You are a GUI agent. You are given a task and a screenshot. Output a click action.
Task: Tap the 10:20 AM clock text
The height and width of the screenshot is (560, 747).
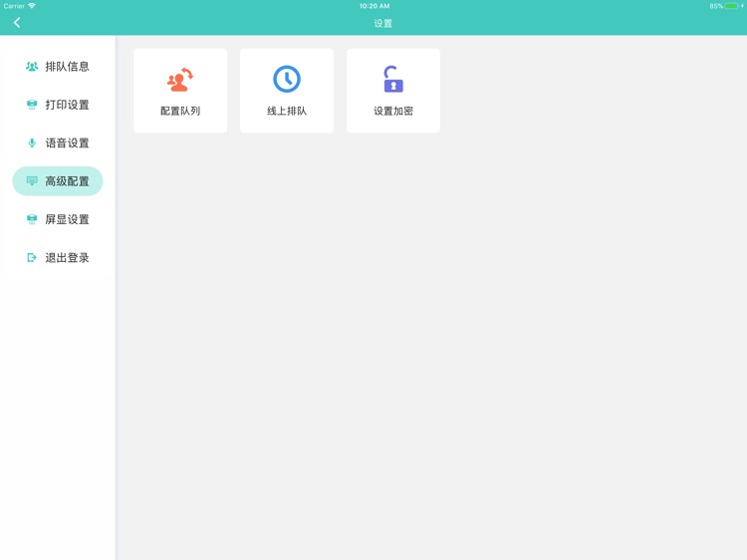pos(374,6)
